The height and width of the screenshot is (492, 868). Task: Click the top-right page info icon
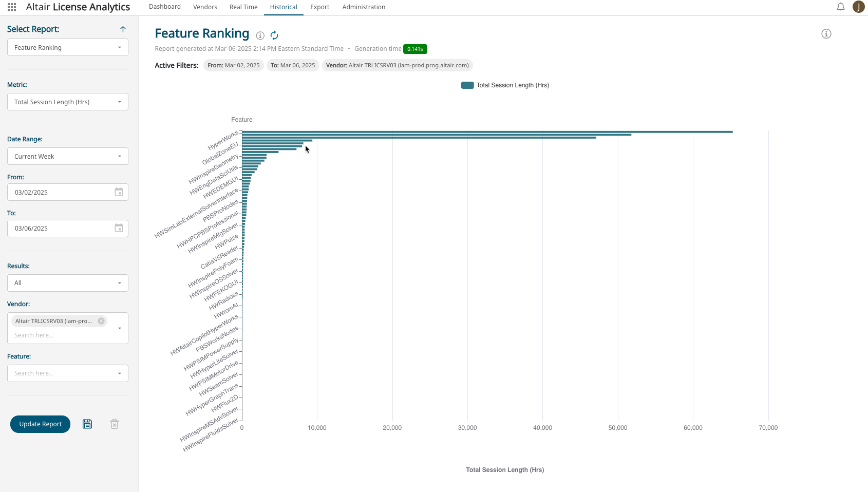826,34
